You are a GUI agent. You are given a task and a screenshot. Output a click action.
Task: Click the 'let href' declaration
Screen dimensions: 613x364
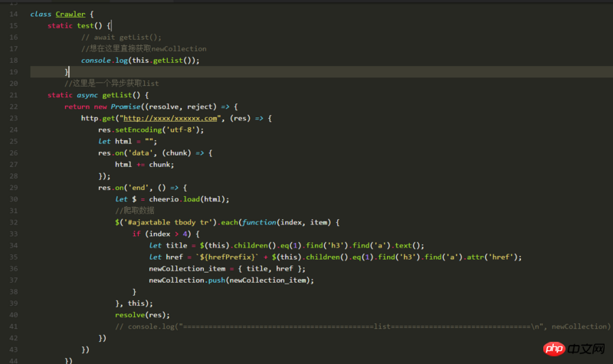[x=166, y=257]
